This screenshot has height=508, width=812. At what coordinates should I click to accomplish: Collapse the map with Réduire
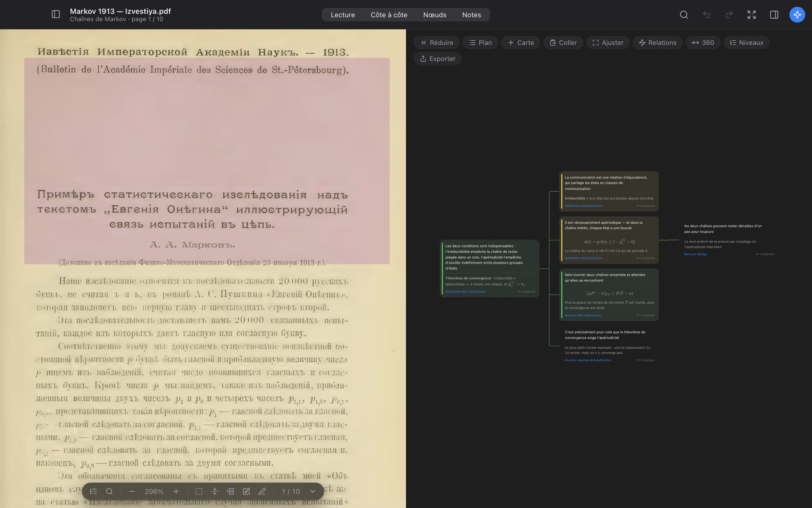[x=436, y=43]
